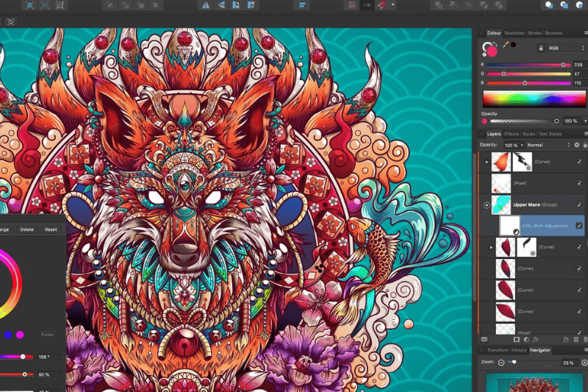Toggle visibility of the Pixel layer above Upper Mane
The width and height of the screenshot is (588, 392).
pos(579,183)
